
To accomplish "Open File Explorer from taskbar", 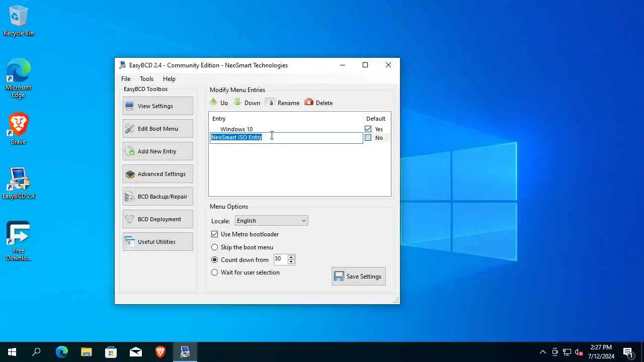I will point(86,352).
